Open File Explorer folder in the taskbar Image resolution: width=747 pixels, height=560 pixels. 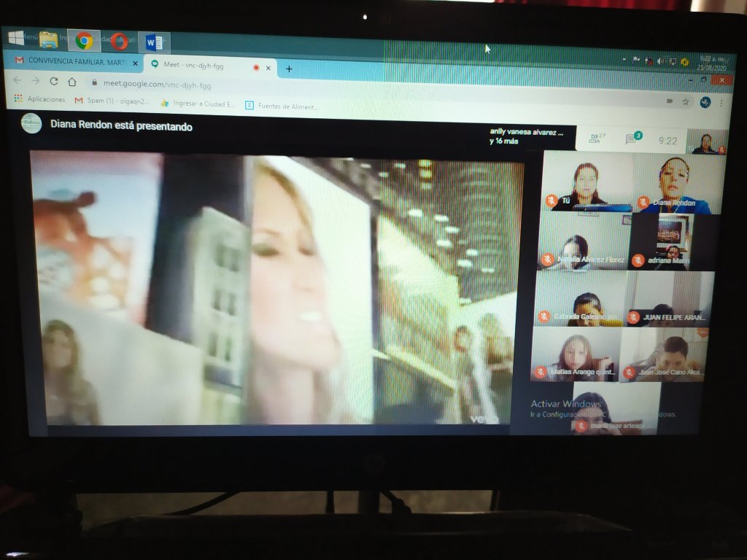click(49, 39)
